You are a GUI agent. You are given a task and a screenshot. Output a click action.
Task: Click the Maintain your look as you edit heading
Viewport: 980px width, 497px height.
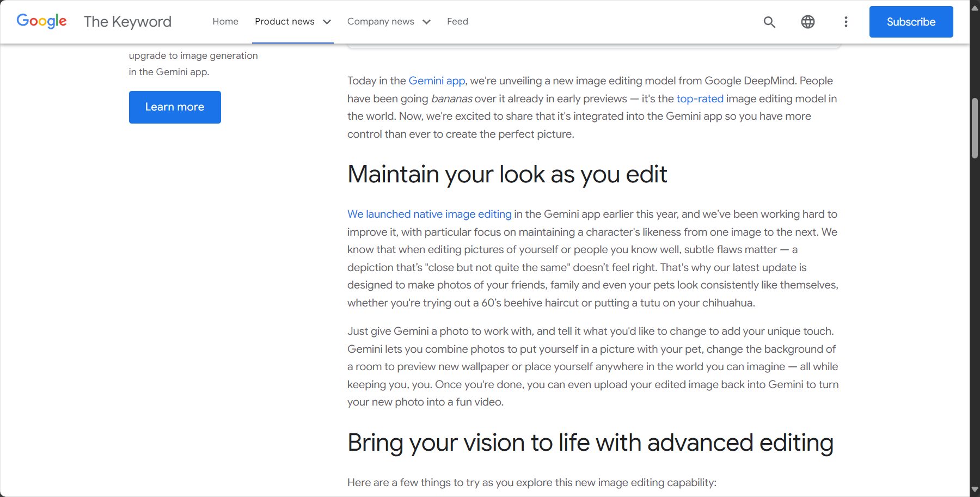click(507, 174)
